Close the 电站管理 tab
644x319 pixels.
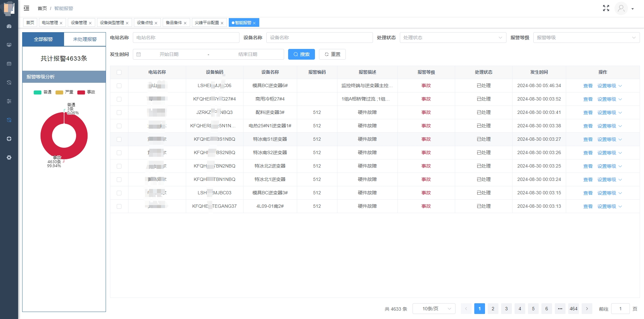click(x=61, y=23)
